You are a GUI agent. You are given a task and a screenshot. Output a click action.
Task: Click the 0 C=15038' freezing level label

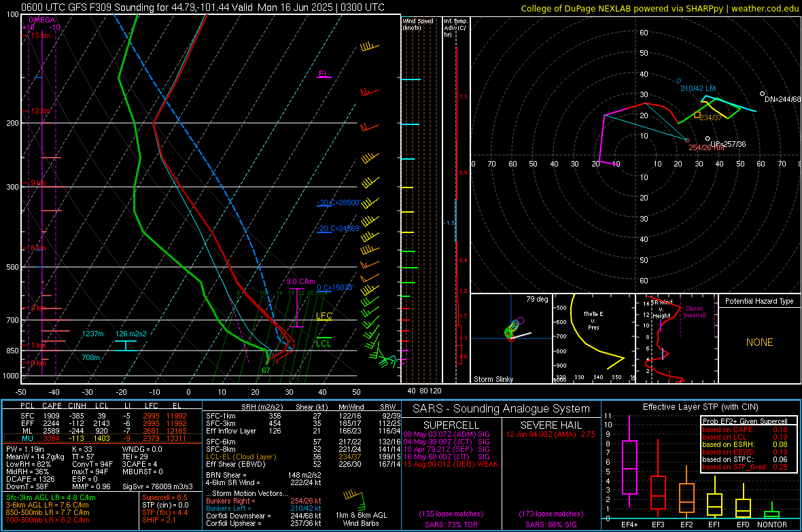click(x=335, y=287)
